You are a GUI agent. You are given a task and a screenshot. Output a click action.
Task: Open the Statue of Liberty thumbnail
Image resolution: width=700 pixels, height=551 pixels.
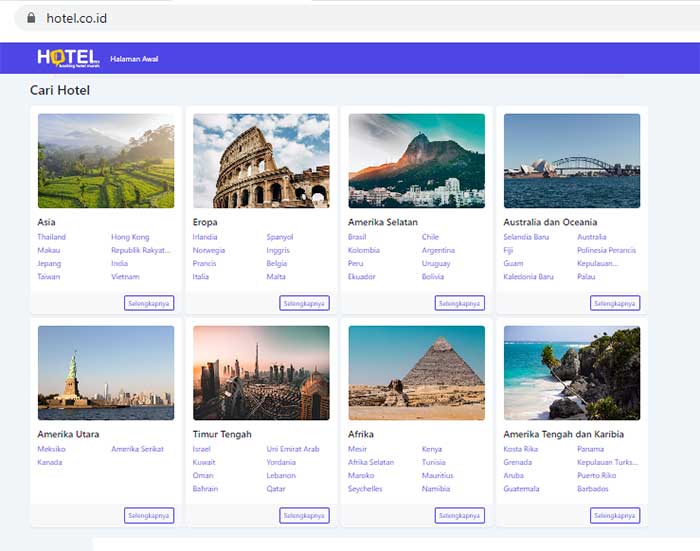tap(106, 373)
